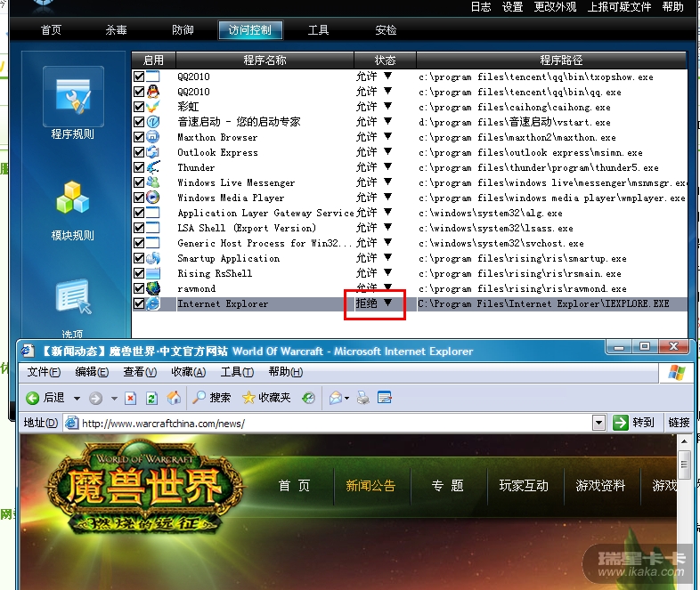The image size is (700, 590).
Task: Open the Back button history dropdown arrow
Action: (x=77, y=399)
